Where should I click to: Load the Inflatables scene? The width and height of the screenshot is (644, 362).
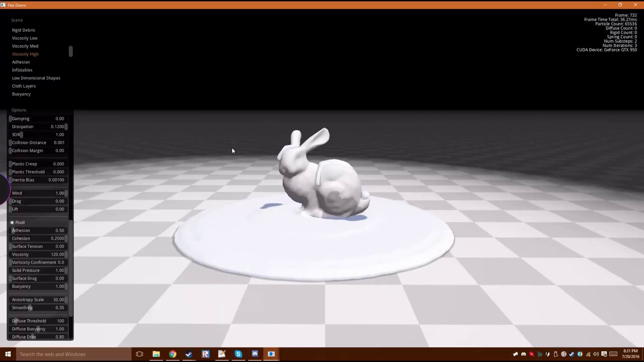[x=22, y=70]
